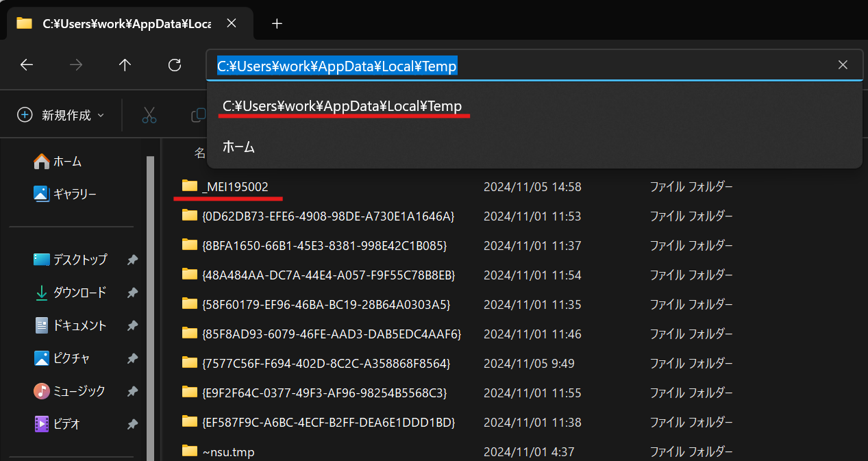Viewport: 868px width, 461px height.
Task: Click the Up directory arrow
Action: click(x=125, y=65)
